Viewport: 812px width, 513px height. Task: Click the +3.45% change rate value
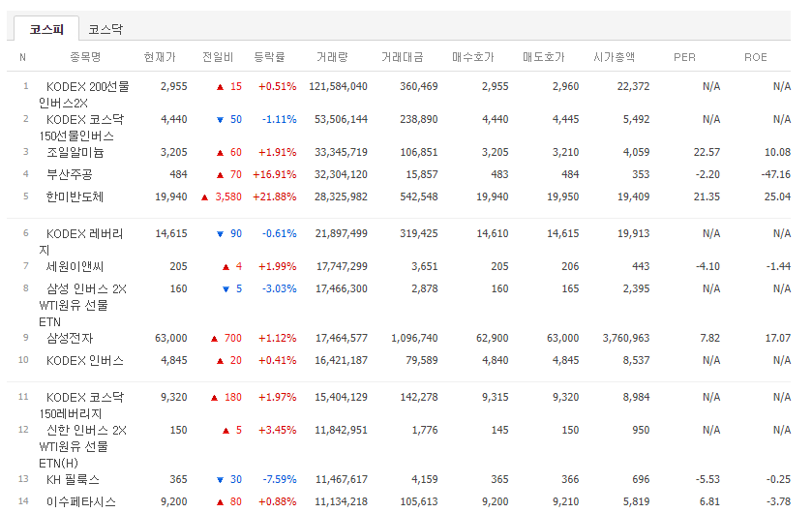point(277,430)
